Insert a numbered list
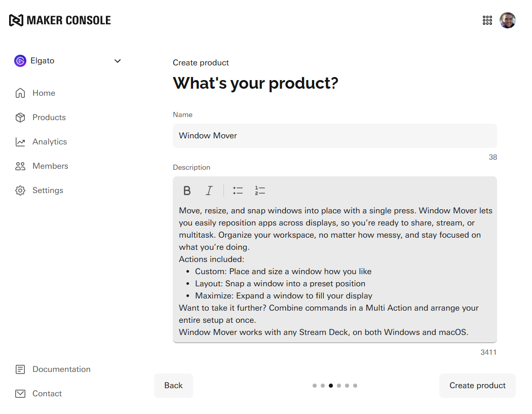This screenshot has width=532, height=414. coord(260,191)
